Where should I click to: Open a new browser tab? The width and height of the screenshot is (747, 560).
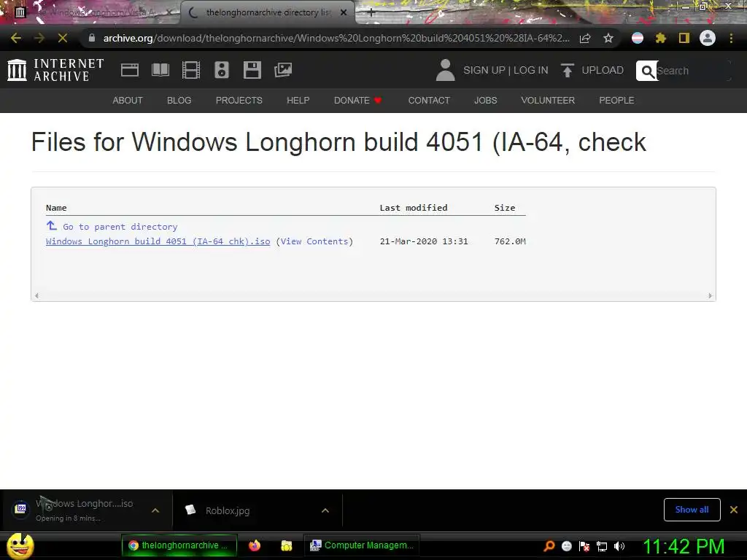pos(371,13)
